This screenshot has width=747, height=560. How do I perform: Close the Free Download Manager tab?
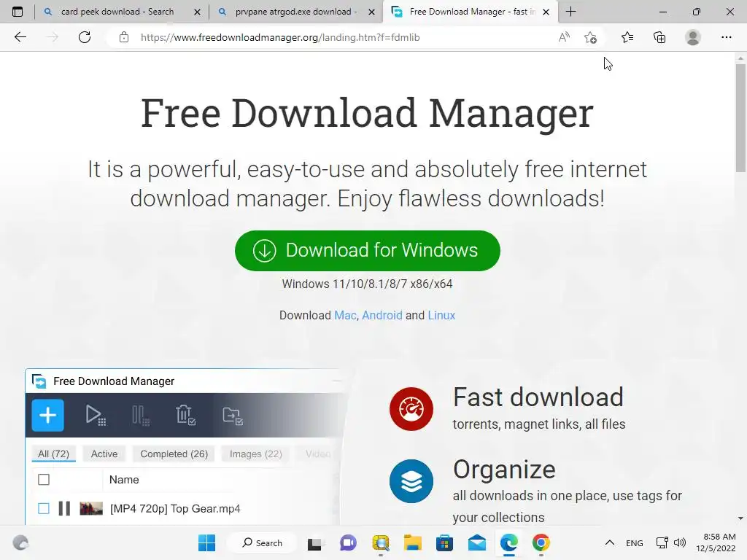click(546, 12)
